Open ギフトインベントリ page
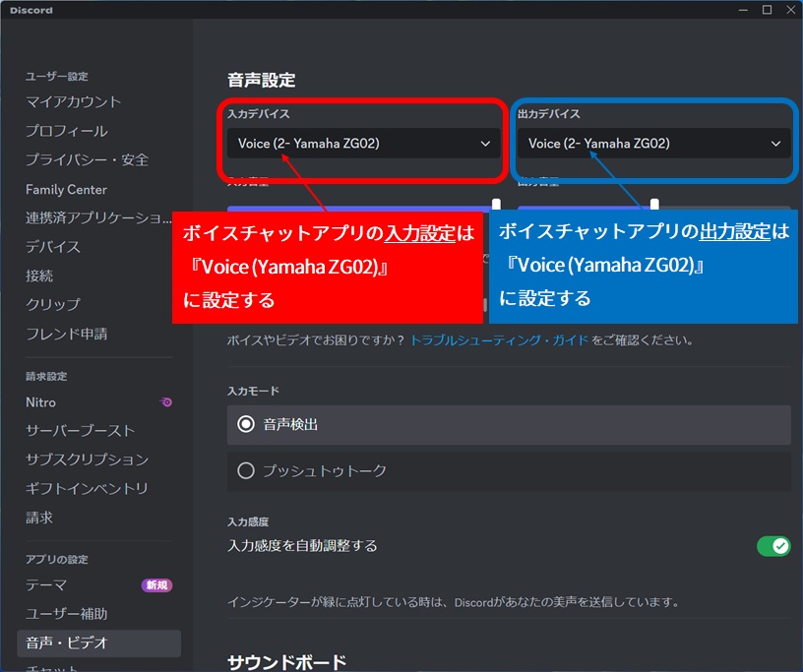 (87, 488)
